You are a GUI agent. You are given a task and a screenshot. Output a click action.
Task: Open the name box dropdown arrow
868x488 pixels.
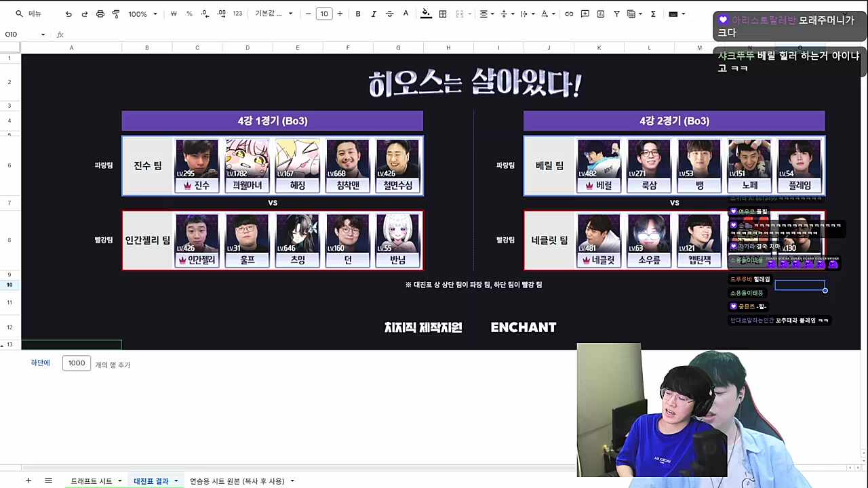click(x=43, y=35)
